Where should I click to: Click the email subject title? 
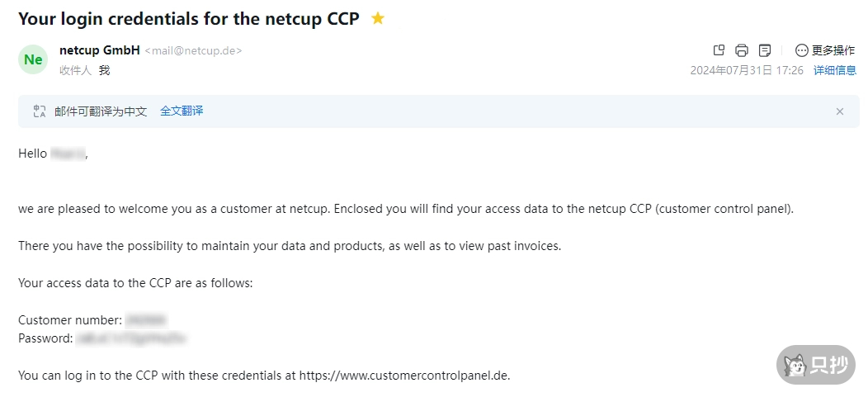pyautogui.click(x=189, y=18)
